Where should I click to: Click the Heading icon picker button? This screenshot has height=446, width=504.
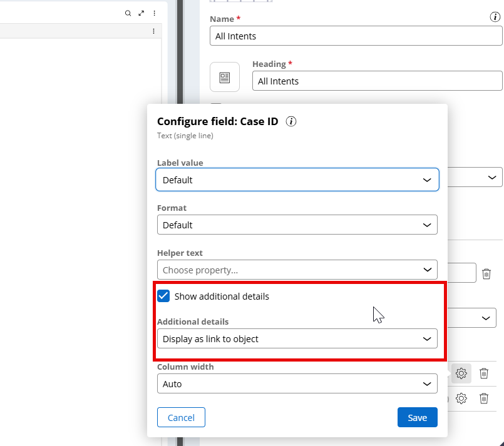coord(225,78)
